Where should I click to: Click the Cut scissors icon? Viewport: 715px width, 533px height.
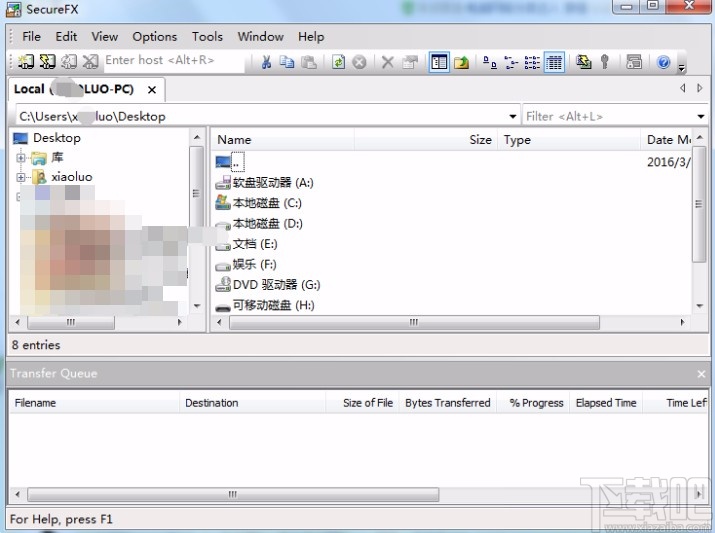tap(266, 62)
